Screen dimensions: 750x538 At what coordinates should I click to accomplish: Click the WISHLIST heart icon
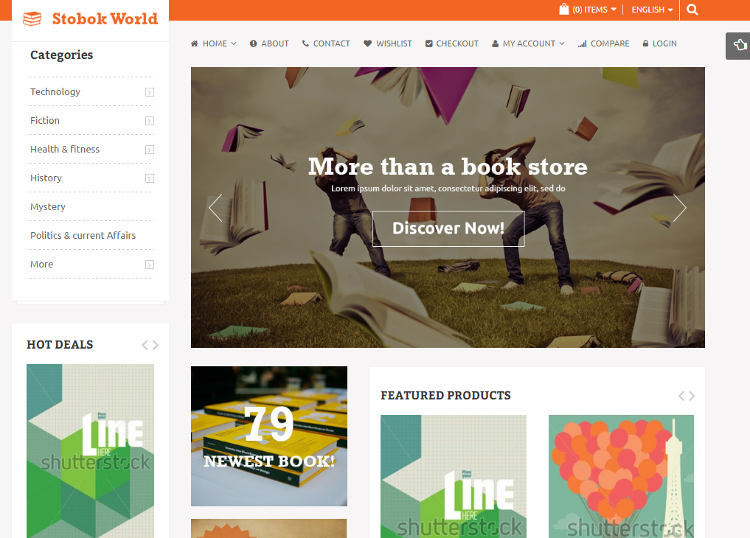[367, 44]
